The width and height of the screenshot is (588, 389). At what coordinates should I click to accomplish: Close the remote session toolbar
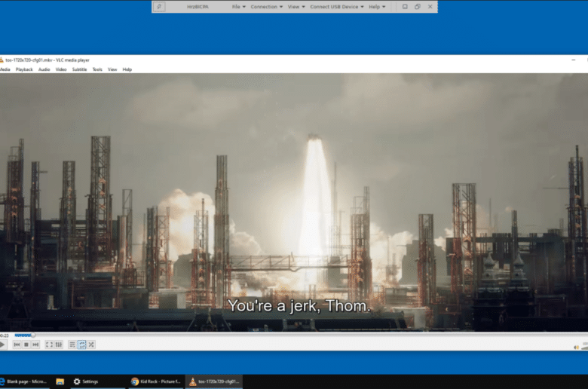(430, 7)
